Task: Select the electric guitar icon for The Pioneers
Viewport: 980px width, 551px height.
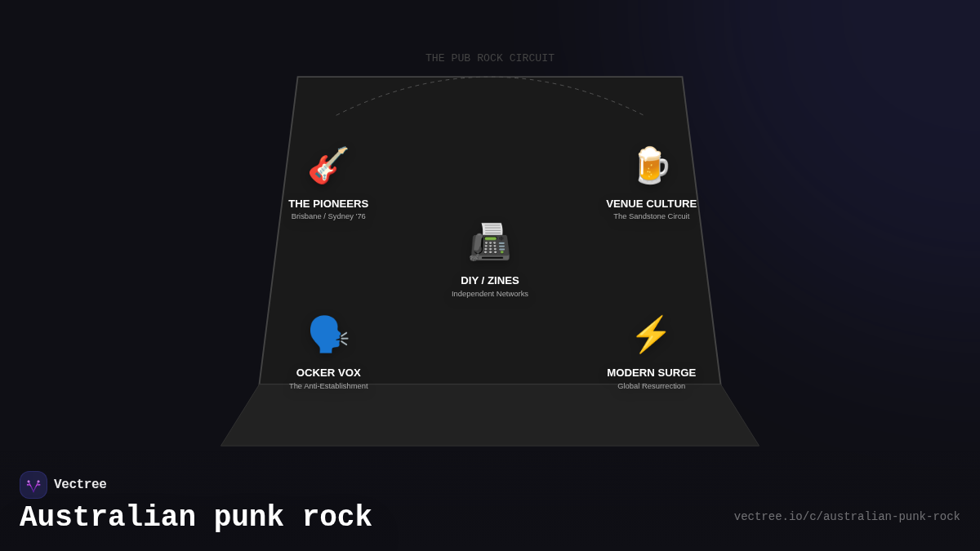Action: (328, 166)
